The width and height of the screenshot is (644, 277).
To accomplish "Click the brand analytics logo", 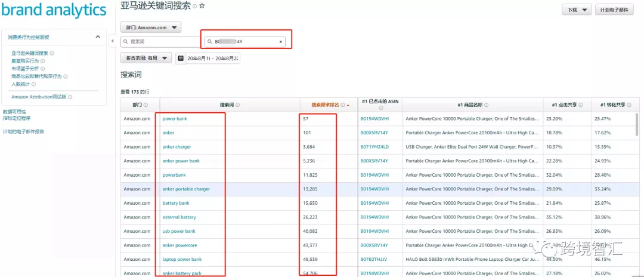I will pyautogui.click(x=54, y=10).
